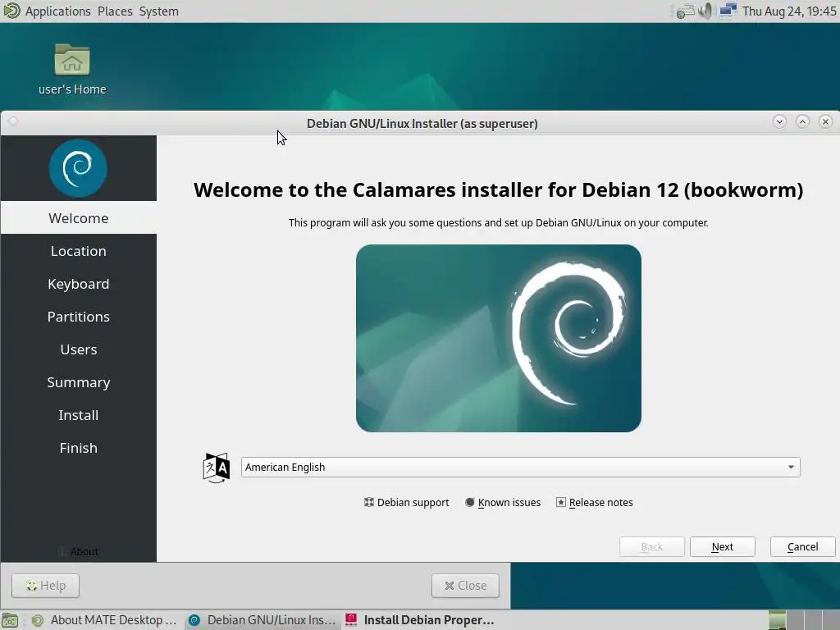This screenshot has height=630, width=840.
Task: Click the installer window menu icon in title bar
Action: [x=13, y=121]
